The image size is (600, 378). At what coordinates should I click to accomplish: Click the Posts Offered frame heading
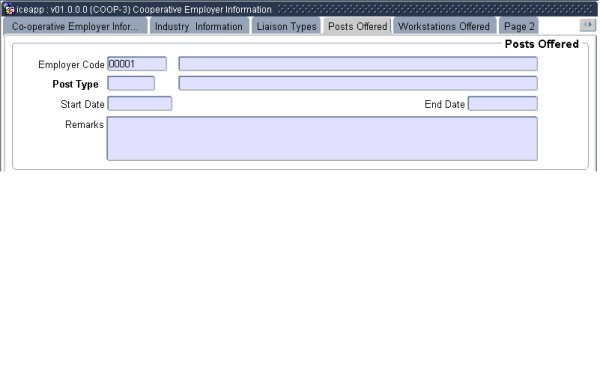pos(541,44)
